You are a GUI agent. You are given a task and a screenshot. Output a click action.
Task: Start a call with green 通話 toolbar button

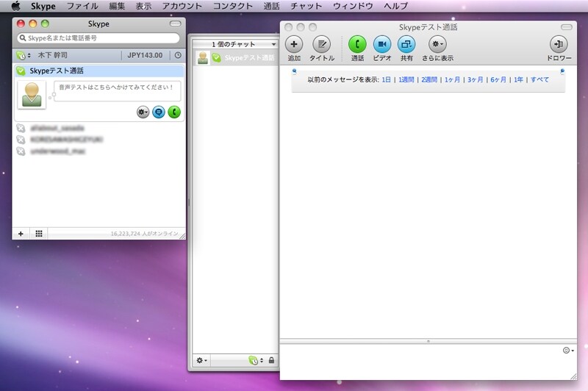[x=357, y=44]
